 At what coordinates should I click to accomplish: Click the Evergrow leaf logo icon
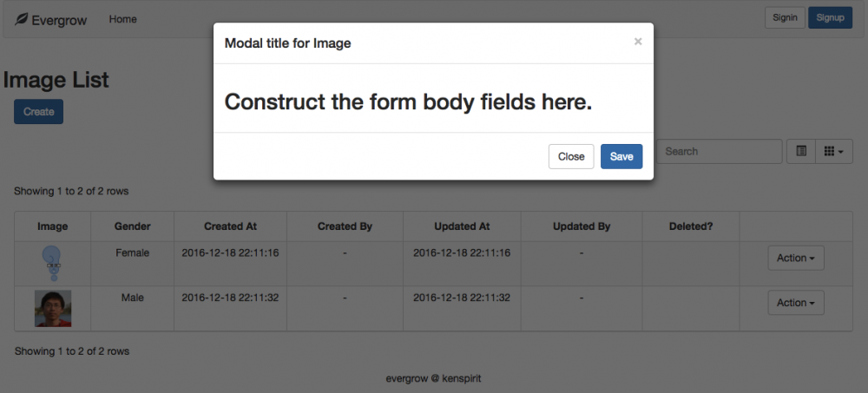click(22, 19)
